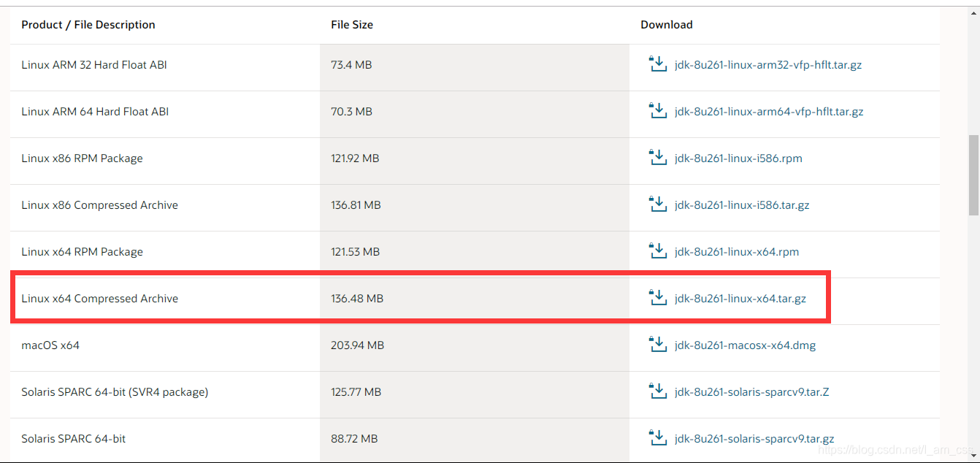Open the jdk-8u261-solaris-sparcv9.tar.Z link

752,392
